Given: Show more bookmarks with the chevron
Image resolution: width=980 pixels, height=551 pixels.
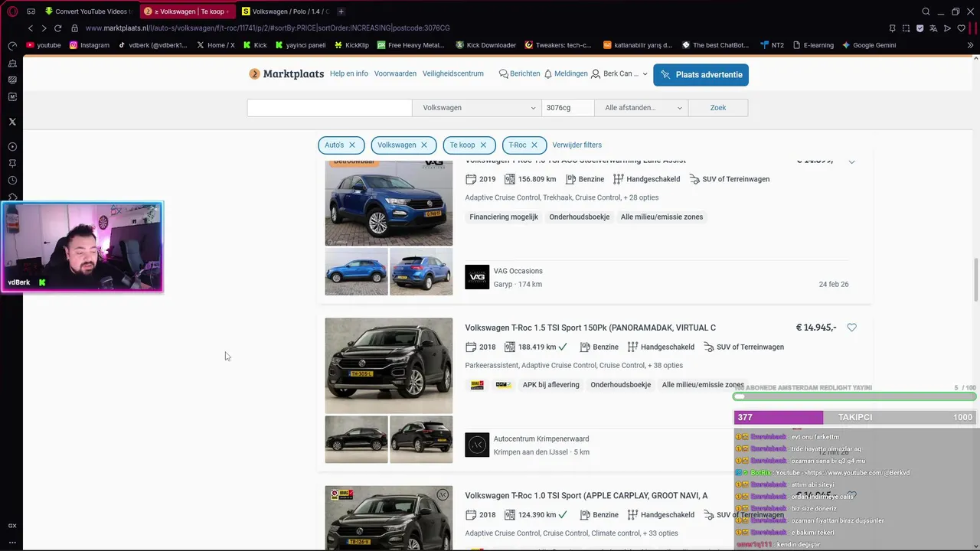Looking at the screenshot, I should coord(971,45).
